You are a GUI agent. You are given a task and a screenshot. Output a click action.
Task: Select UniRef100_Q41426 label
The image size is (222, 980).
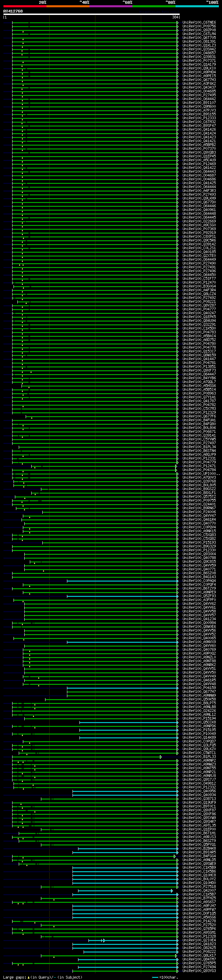pos(199,129)
